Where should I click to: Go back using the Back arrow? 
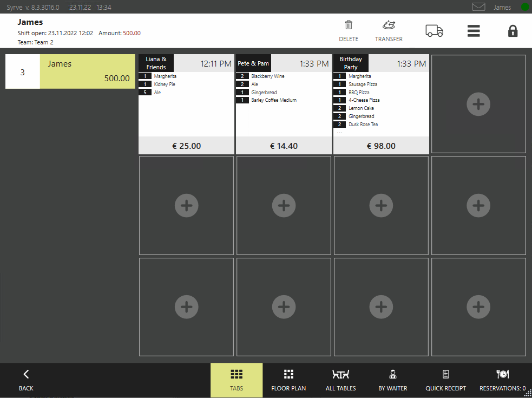(x=26, y=380)
